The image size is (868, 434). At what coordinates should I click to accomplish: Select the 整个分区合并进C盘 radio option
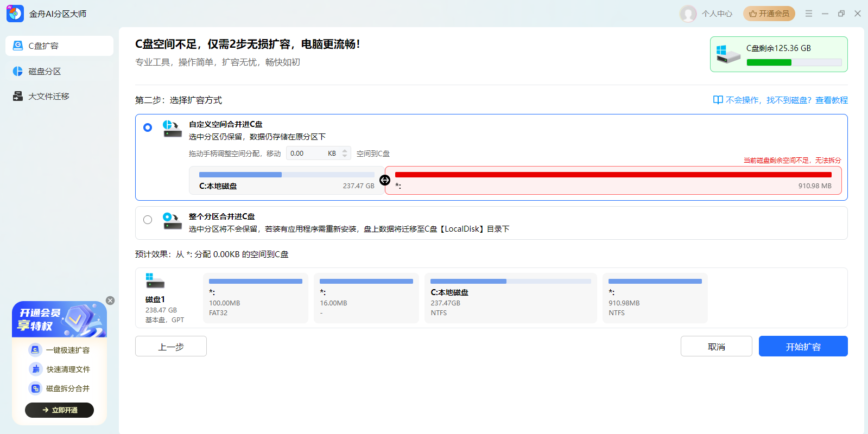point(148,220)
